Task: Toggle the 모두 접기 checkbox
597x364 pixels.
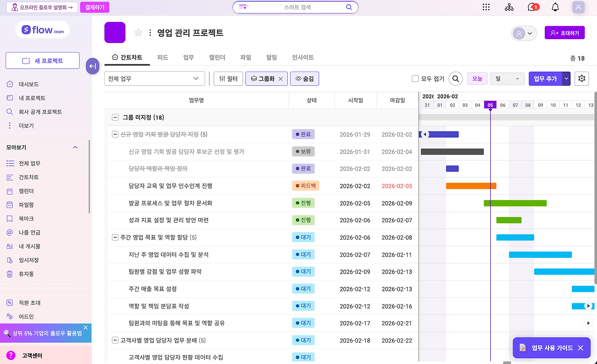Action: pos(415,79)
